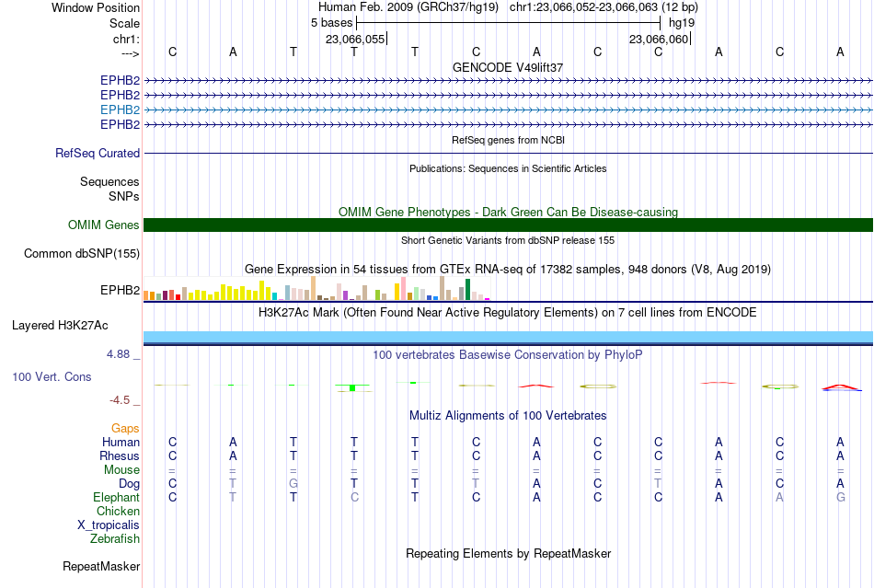Click the chr1:23,066,052-23,066,063 (12 bp) position text

click(604, 7)
